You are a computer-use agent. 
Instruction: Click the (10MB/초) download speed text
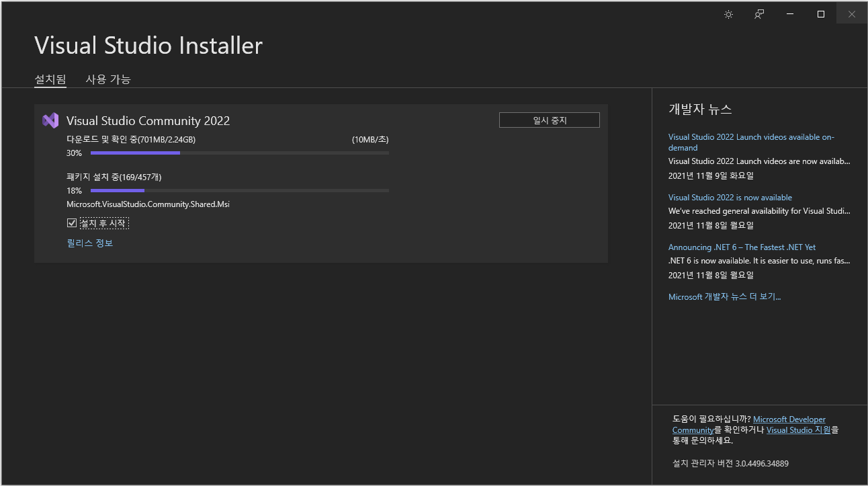(x=370, y=140)
